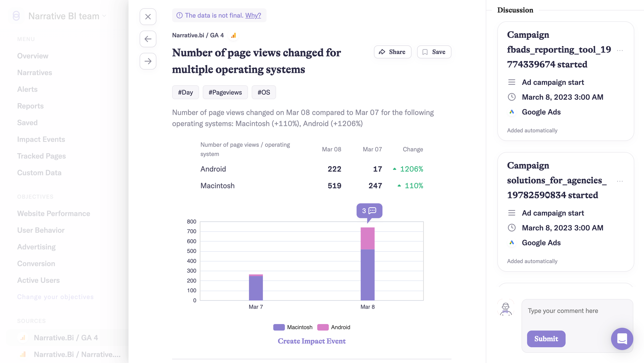Open options menu for solutions_for_agencies campaign

(619, 181)
